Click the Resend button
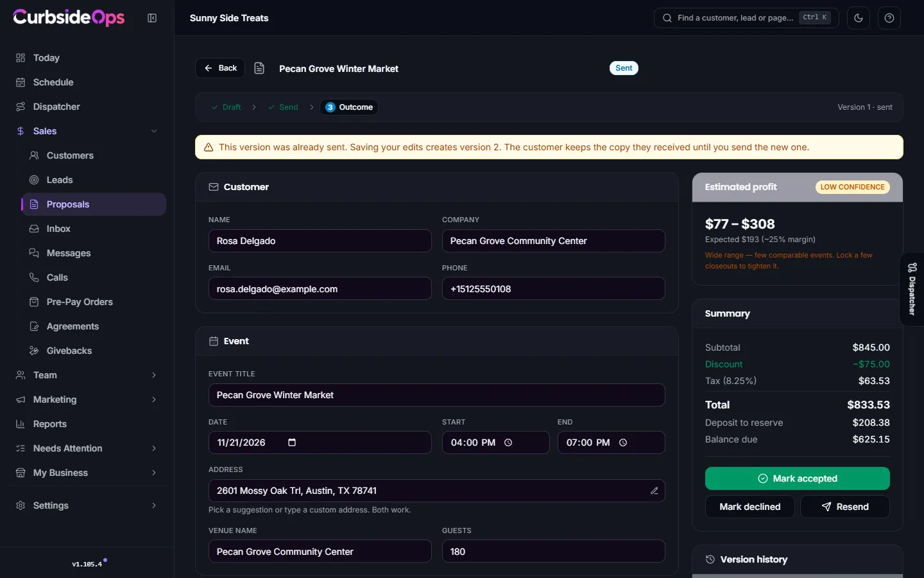The height and width of the screenshot is (578, 924). click(x=845, y=507)
